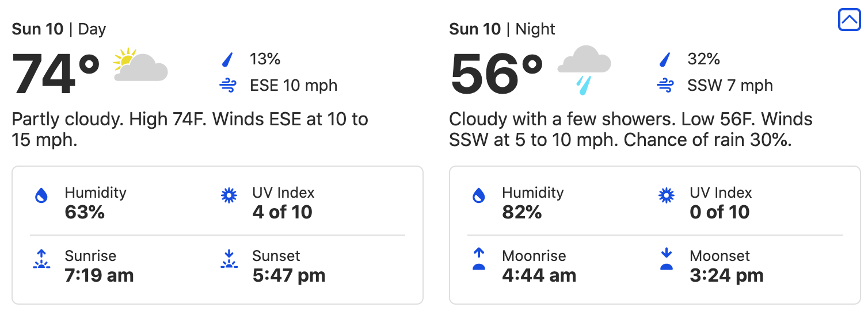Screen dimensions: 868x315
Task: Click the day precipitation raindrop icon
Action: 229,59
